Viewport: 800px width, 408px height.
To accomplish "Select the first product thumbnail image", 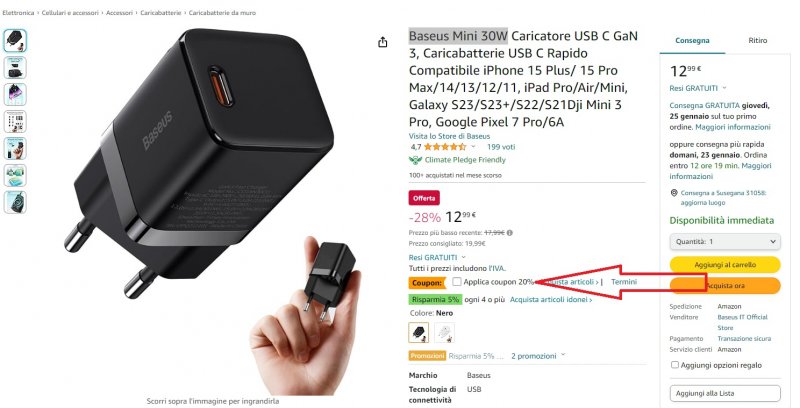I will [15, 41].
